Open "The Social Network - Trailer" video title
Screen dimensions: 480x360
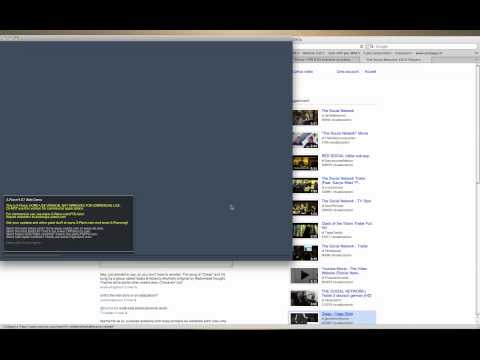pyautogui.click(x=344, y=246)
